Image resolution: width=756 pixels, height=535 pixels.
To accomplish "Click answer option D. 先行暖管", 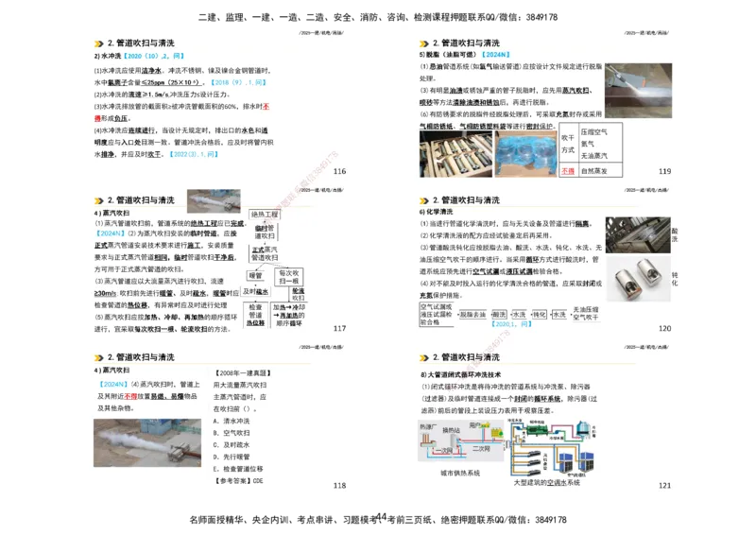I will pos(232,457).
